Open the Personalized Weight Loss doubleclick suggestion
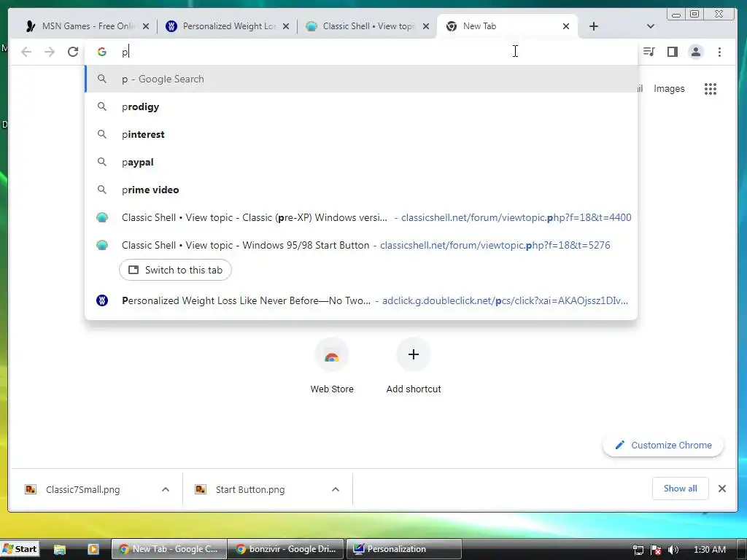 pos(361,300)
